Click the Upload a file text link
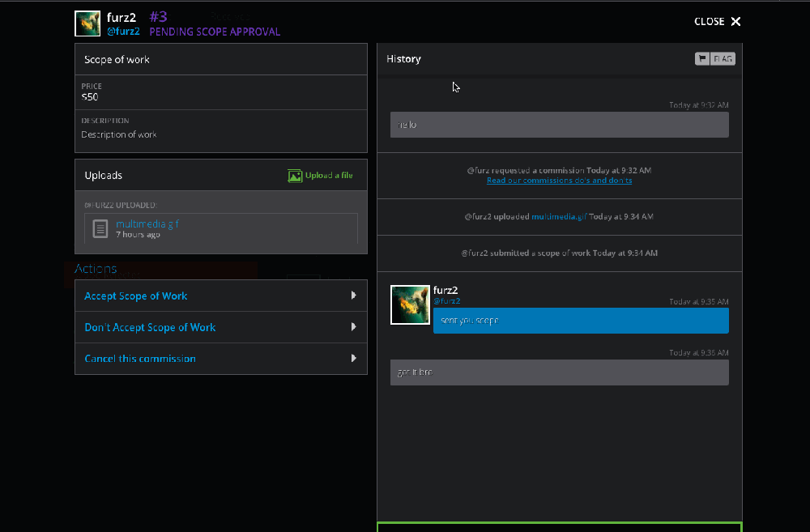 pyautogui.click(x=329, y=176)
